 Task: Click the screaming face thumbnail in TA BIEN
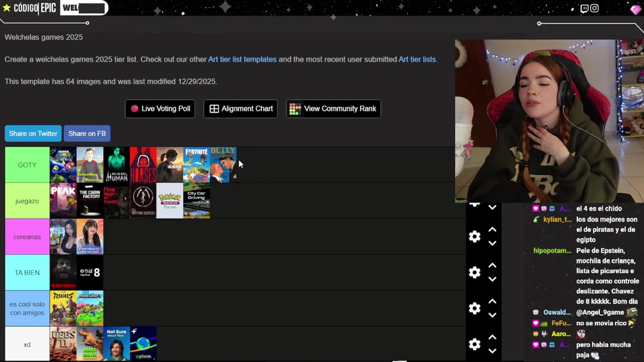pos(63,273)
